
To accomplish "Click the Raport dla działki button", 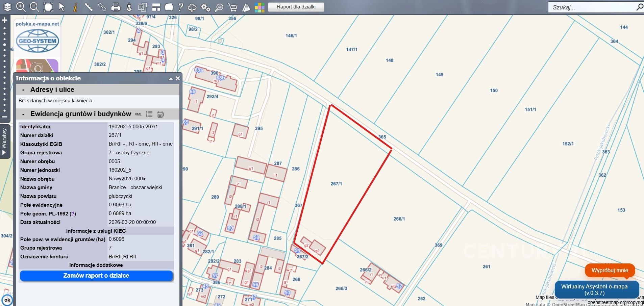I will (296, 7).
